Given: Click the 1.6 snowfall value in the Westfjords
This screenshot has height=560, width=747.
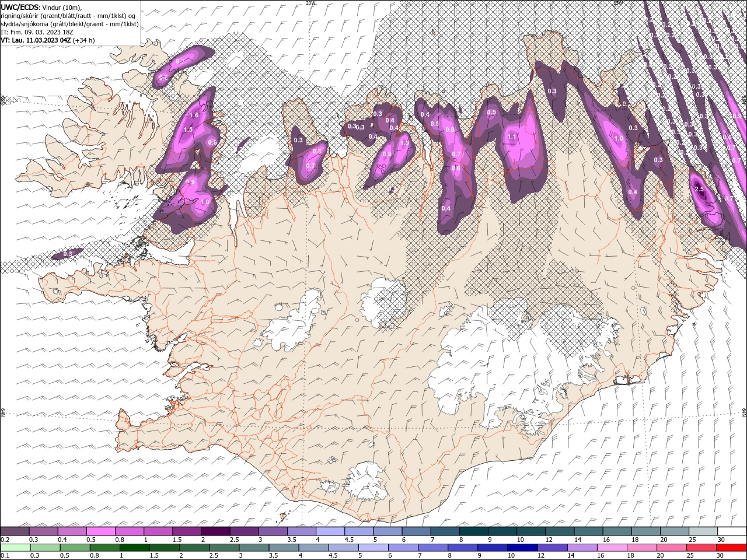Looking at the screenshot, I should (194, 116).
